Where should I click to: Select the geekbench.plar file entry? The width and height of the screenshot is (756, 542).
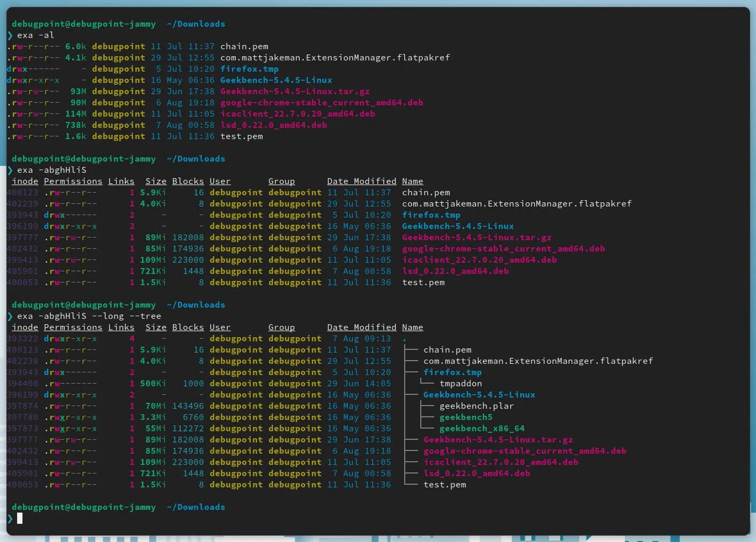476,406
